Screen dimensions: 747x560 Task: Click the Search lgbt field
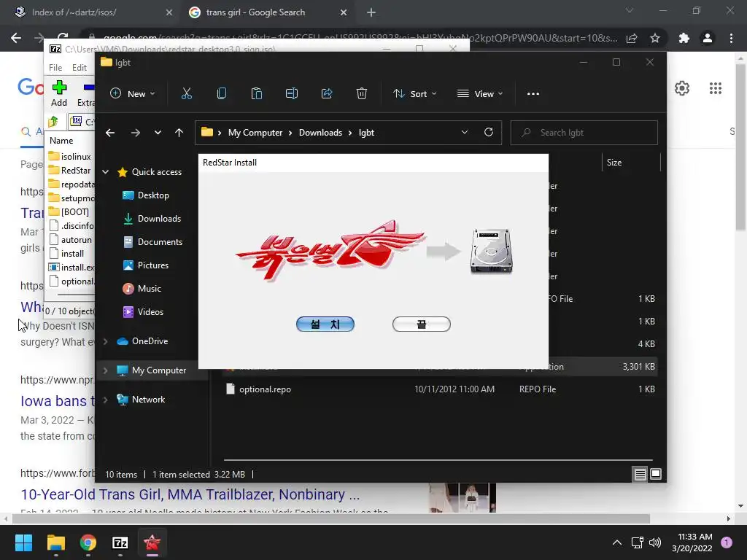point(584,133)
